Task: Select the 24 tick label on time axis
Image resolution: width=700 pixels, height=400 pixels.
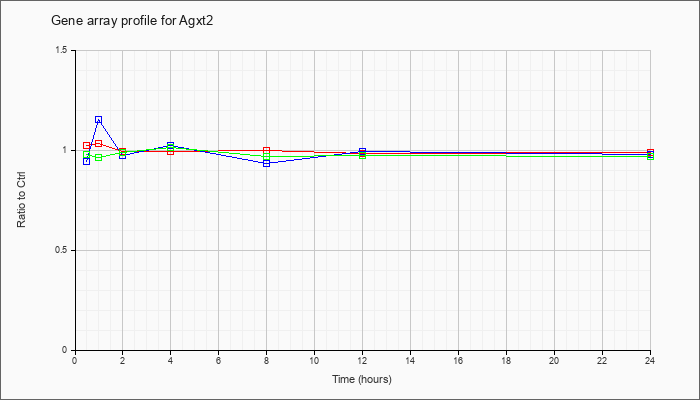Action: [x=650, y=360]
